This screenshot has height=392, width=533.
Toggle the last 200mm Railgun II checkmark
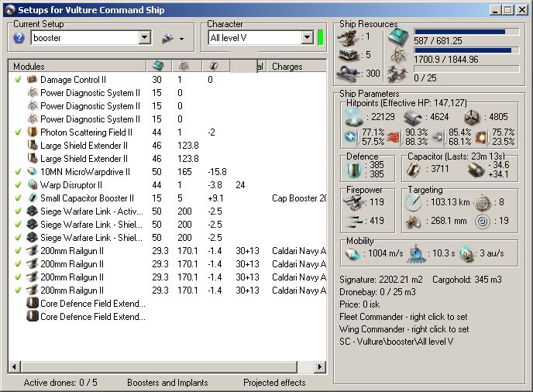point(18,290)
